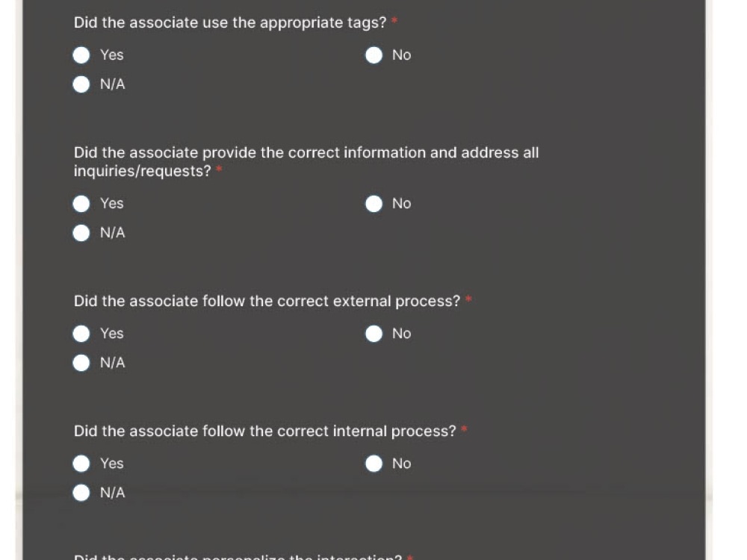Click the correct internal process question text

tap(265, 432)
